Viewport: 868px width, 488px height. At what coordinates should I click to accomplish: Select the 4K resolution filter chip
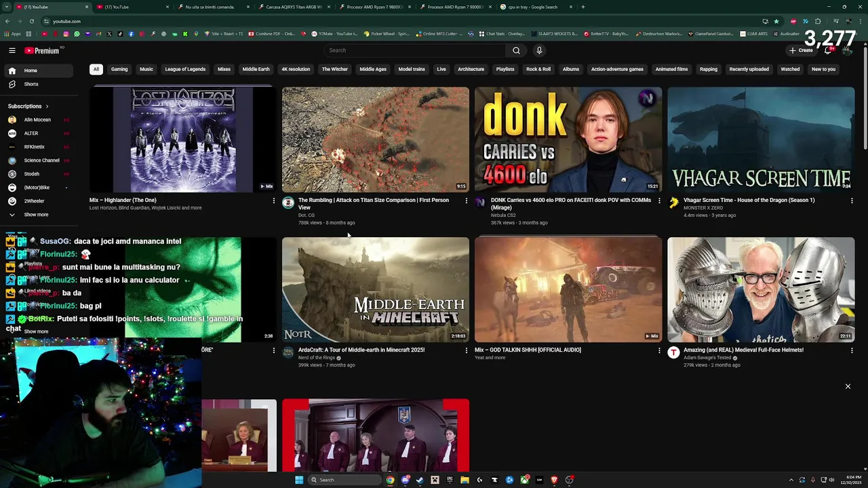coord(296,69)
